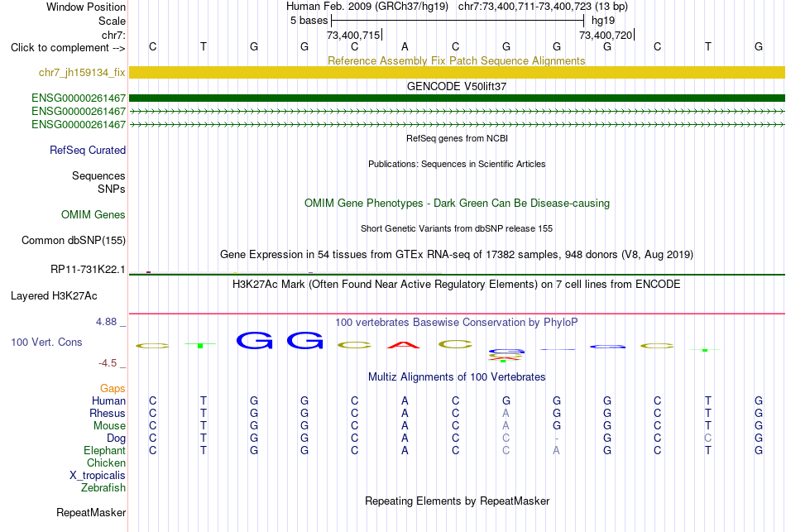Open the OMIM Genes track label

[x=93, y=214]
